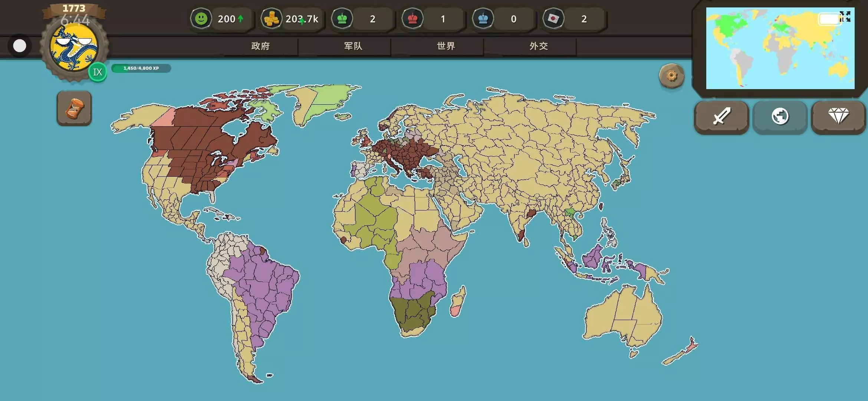Click the gear settings button
Screen dimensions: 868x401
pos(671,76)
